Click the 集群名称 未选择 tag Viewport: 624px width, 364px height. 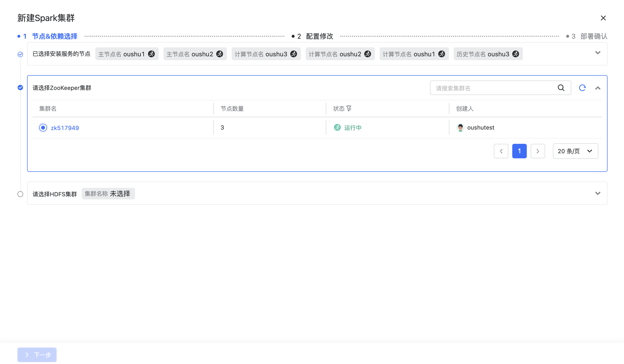(x=108, y=194)
